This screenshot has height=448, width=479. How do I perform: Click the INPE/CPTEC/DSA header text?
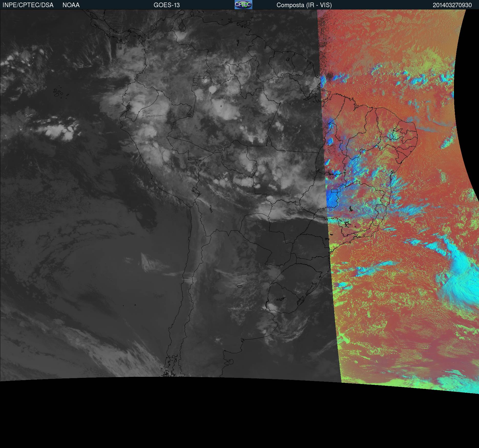(28, 5)
